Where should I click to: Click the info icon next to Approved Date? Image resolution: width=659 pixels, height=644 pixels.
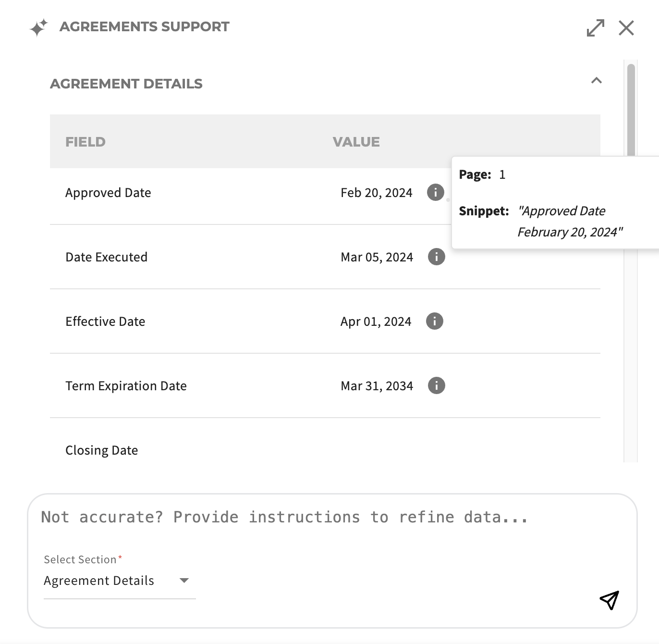click(x=436, y=193)
